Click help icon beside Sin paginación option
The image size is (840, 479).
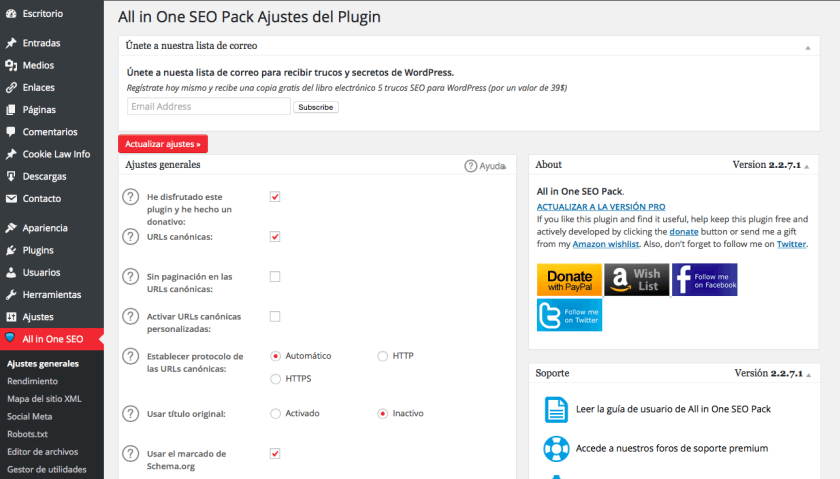click(x=130, y=276)
